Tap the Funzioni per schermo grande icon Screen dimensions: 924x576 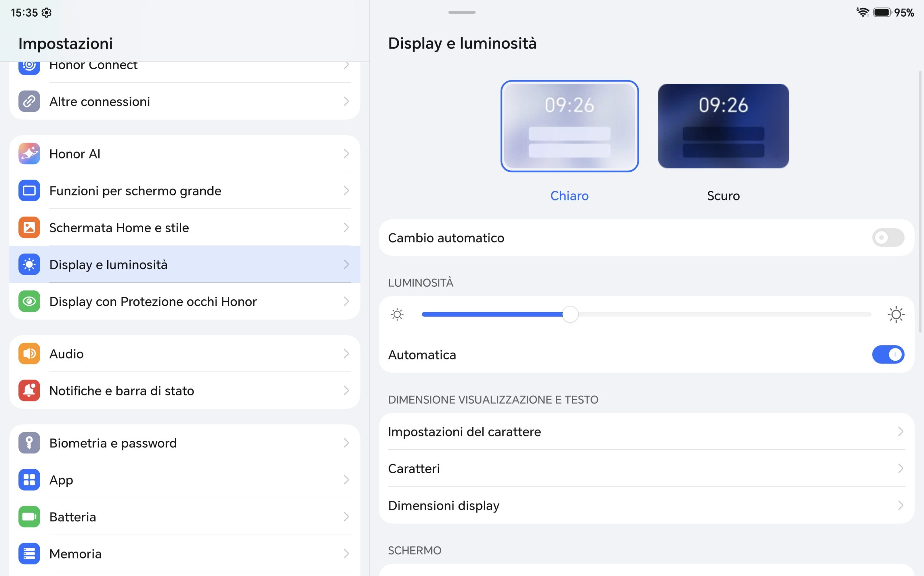[29, 190]
